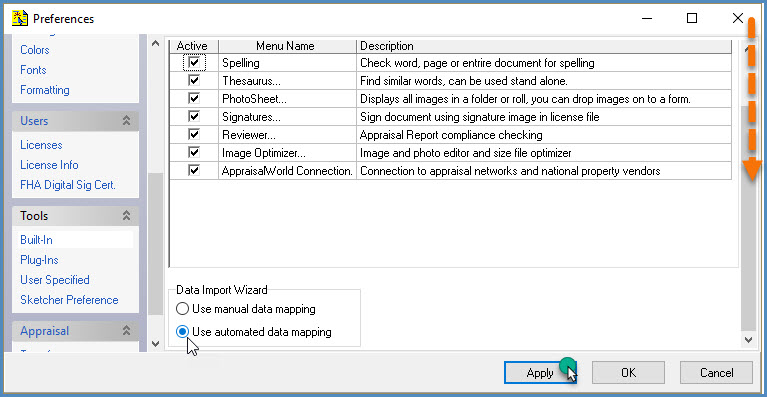This screenshot has height=397, width=767.
Task: Open the Fonts preferences page
Action: 33,70
